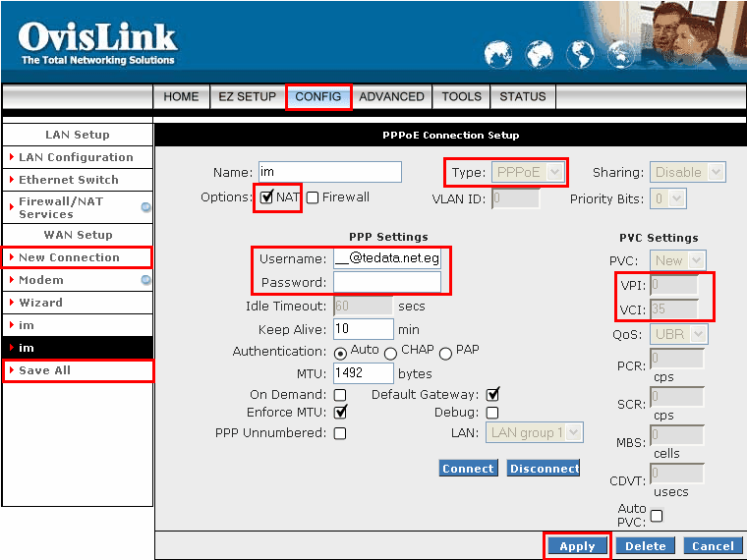Click the red arrow beside Wizard
The height and width of the screenshot is (560, 747).
click(x=11, y=303)
